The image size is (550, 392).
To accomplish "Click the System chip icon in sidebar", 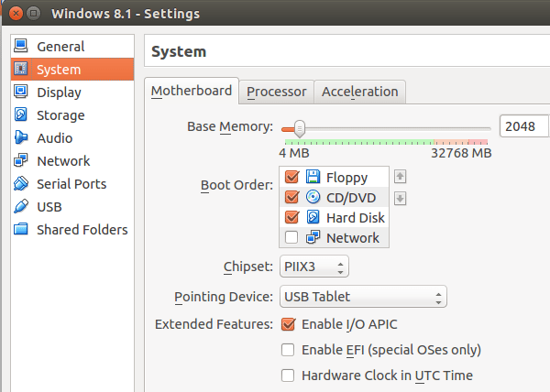I will point(21,69).
